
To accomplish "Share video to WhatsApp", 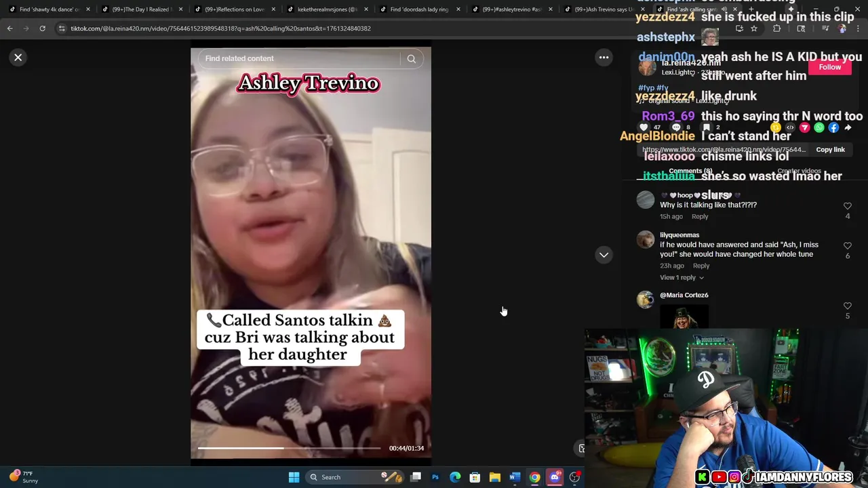I will coord(819,127).
